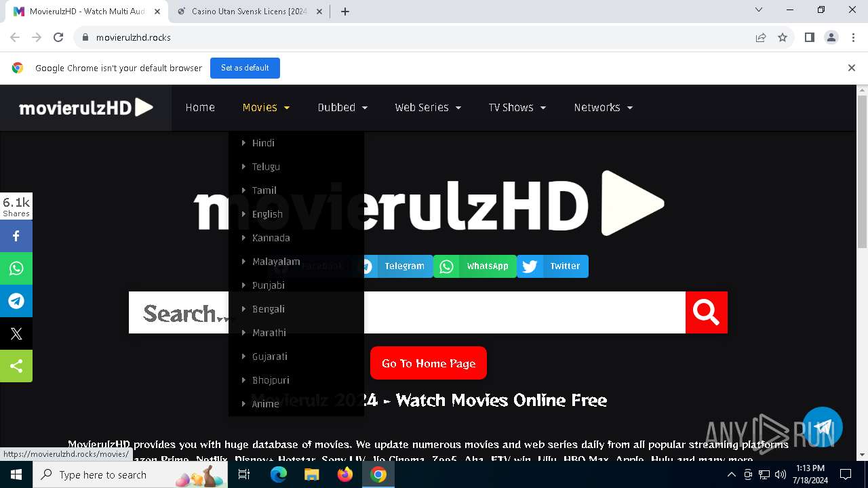The height and width of the screenshot is (488, 868).
Task: Switch to Casino Utan Svensk Licens tab
Action: [248, 12]
